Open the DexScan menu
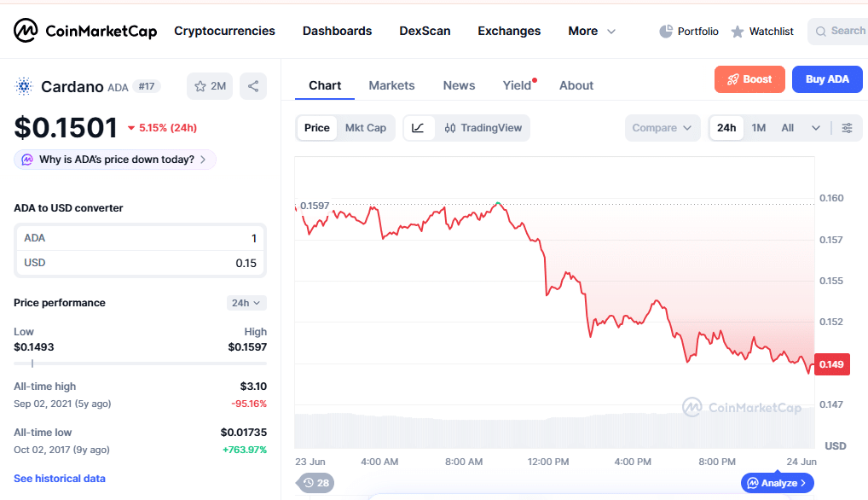The image size is (868, 500). point(425,31)
